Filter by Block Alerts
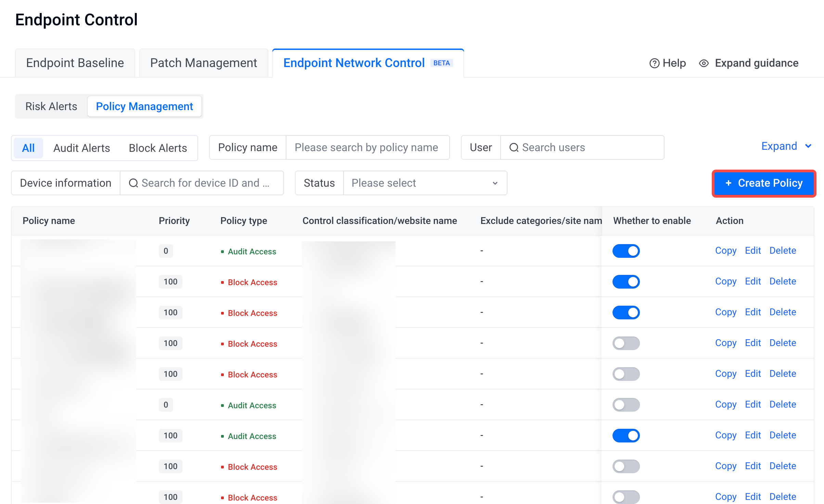Viewport: 824px width, 504px height. (x=158, y=148)
